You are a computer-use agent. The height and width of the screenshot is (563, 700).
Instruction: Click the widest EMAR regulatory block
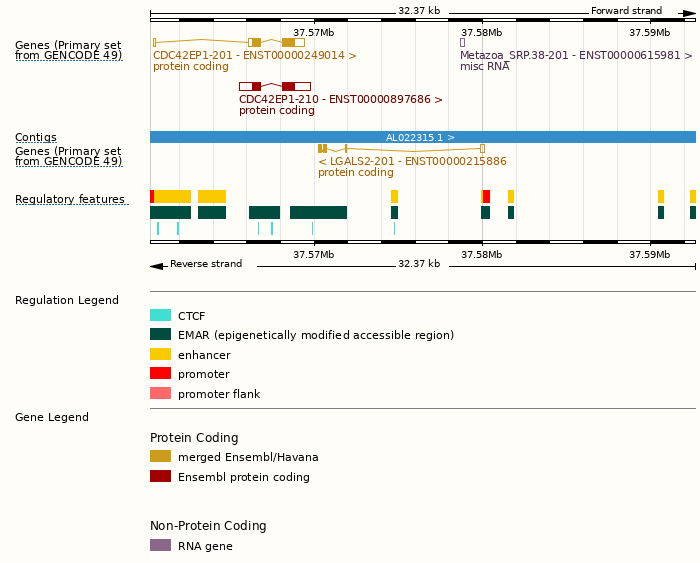coord(318,213)
